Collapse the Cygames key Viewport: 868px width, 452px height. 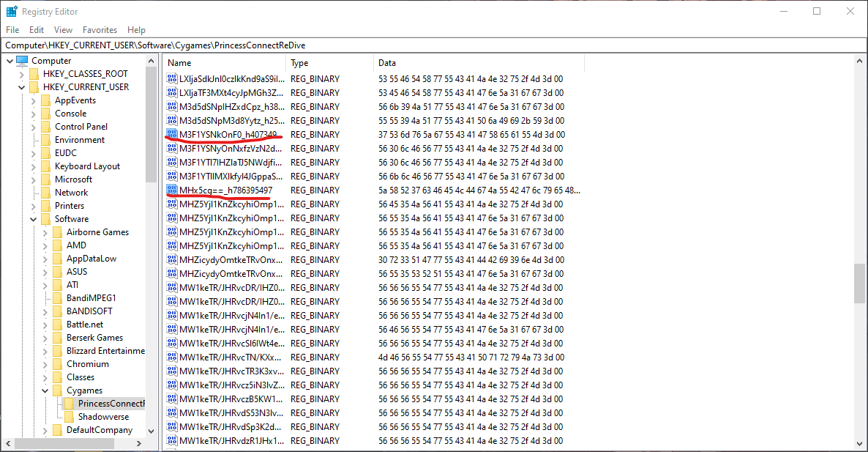45,390
